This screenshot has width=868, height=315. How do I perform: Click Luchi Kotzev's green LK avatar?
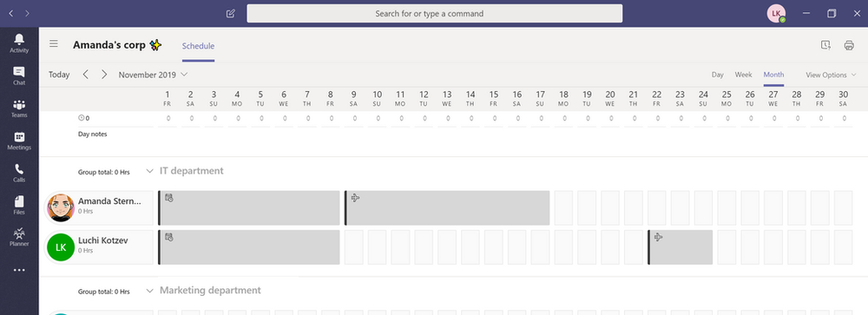pos(61,247)
